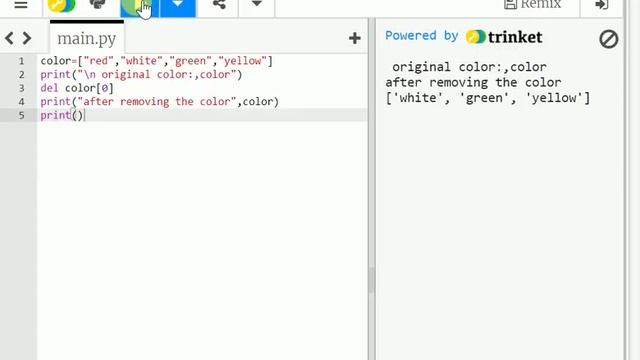Run the code with the Run button

140,8
